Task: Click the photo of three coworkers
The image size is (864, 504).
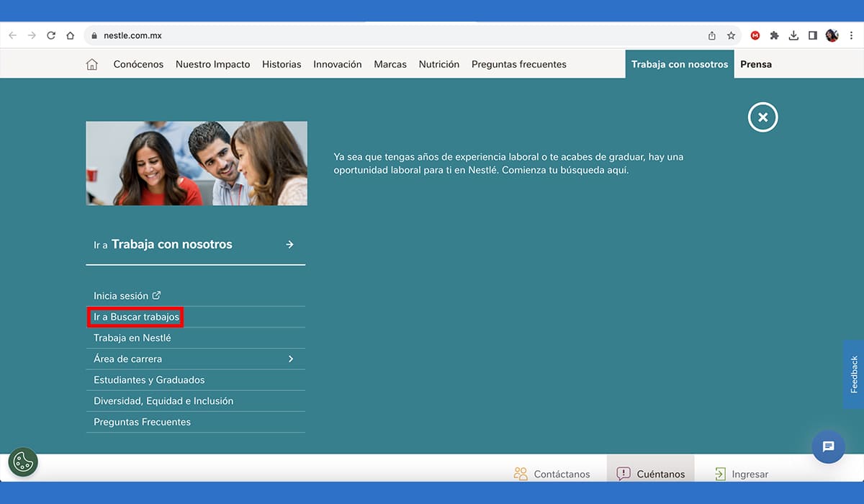Action: [197, 163]
